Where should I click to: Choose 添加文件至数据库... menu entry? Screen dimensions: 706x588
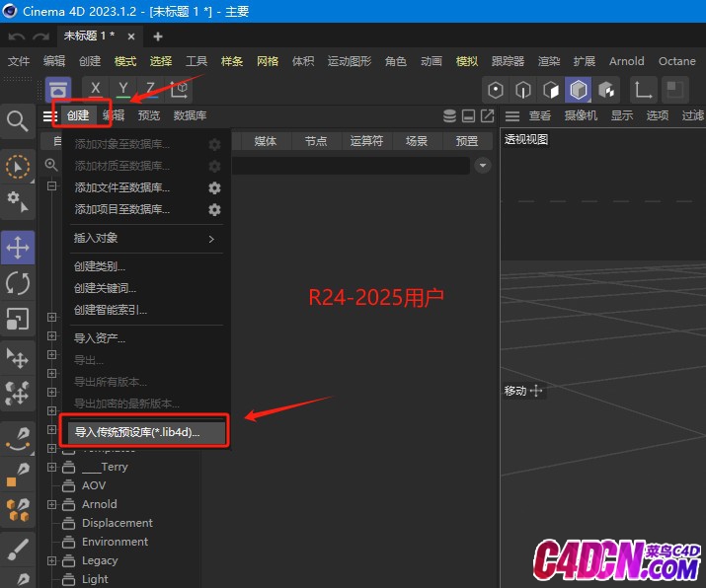coord(122,187)
